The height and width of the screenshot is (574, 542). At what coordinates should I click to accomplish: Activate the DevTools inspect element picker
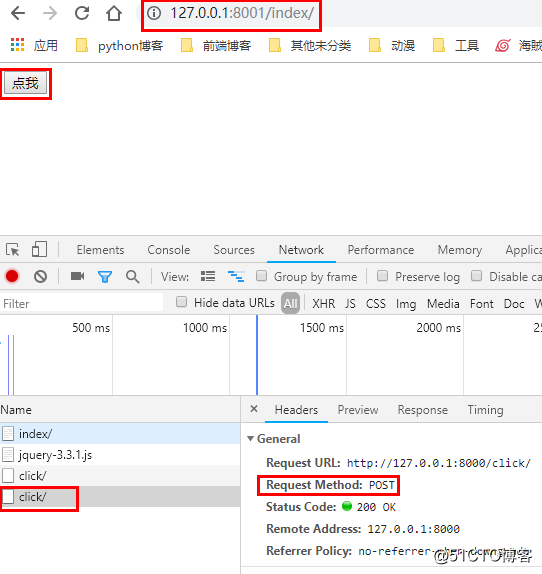(13, 250)
